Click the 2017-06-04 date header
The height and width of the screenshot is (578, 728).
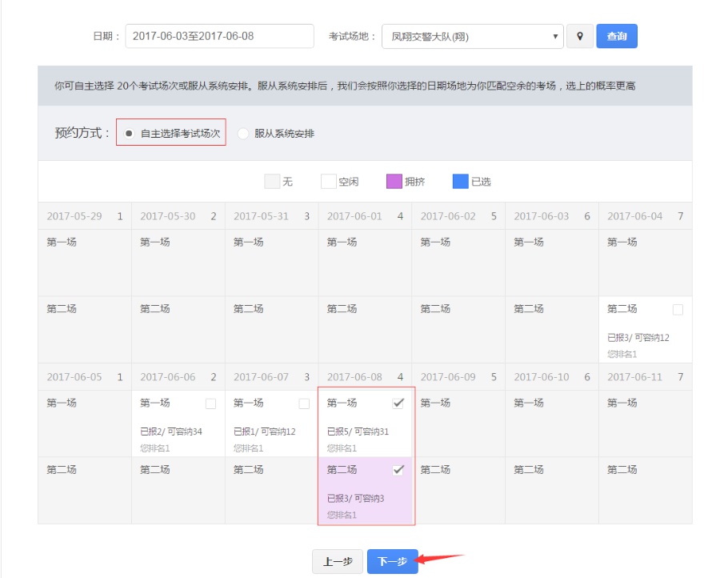point(645,216)
